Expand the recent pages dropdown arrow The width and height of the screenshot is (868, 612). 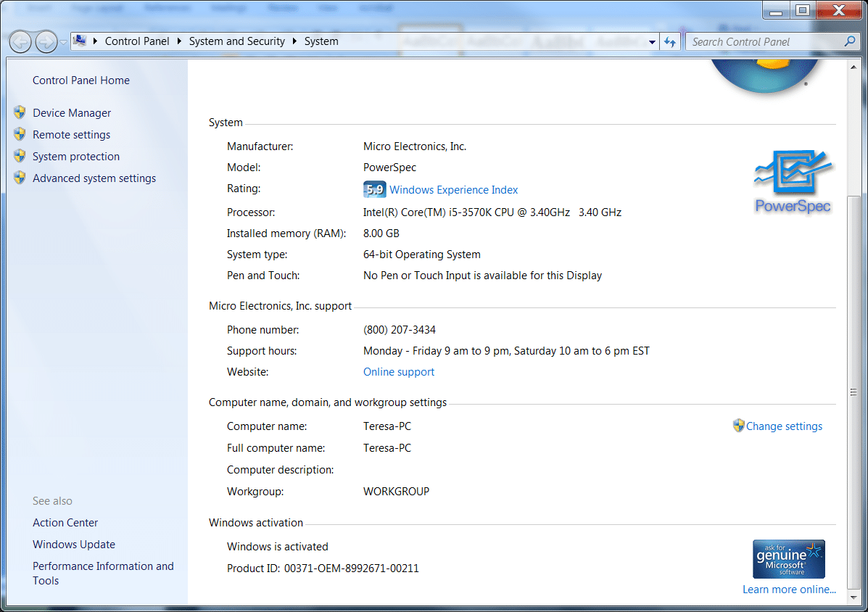click(64, 42)
